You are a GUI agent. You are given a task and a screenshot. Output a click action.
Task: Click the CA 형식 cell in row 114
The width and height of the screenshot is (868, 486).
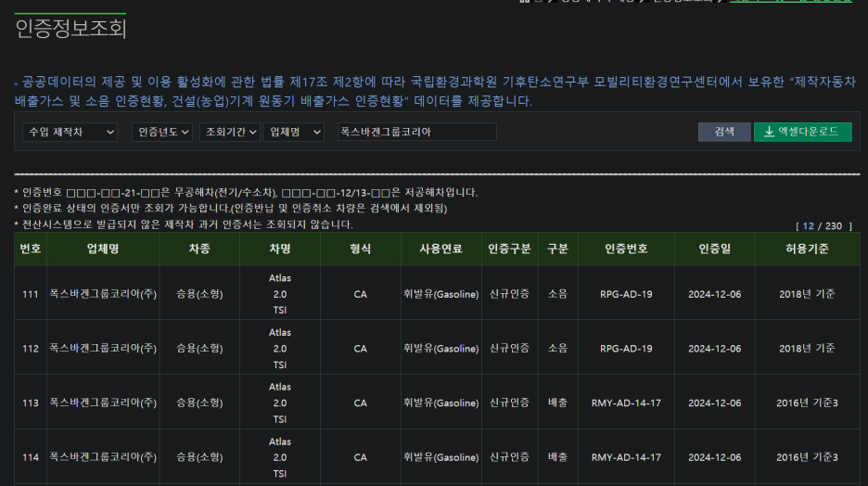[x=361, y=457]
